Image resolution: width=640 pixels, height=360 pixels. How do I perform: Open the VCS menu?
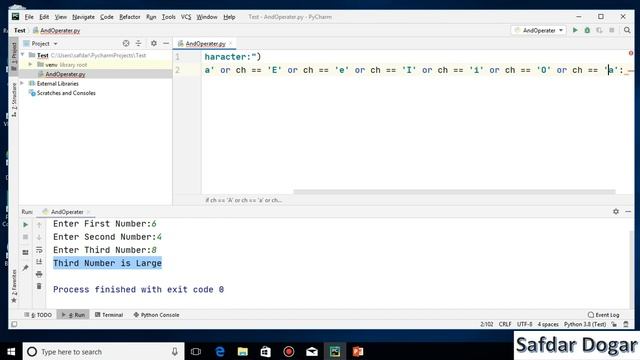tap(186, 17)
